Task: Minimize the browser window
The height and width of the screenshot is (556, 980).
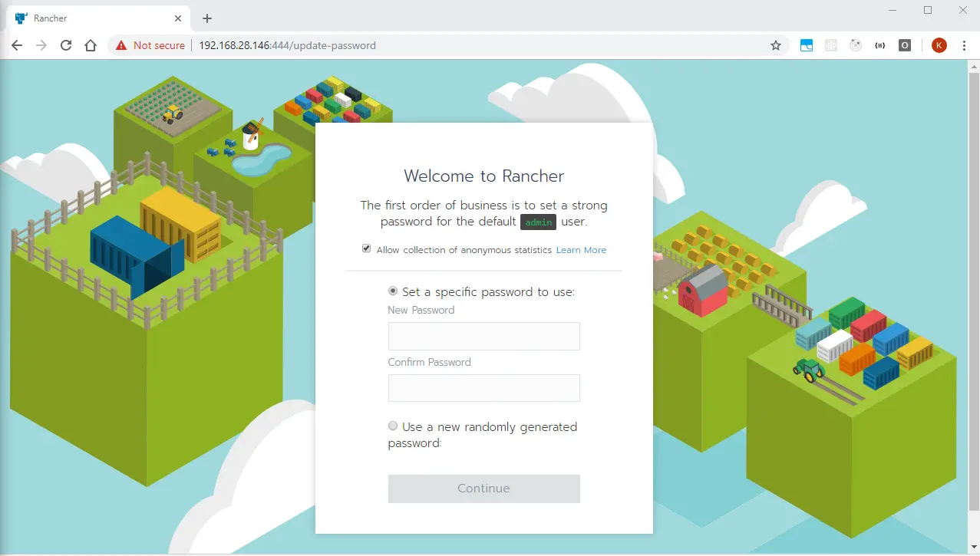Action: (892, 10)
